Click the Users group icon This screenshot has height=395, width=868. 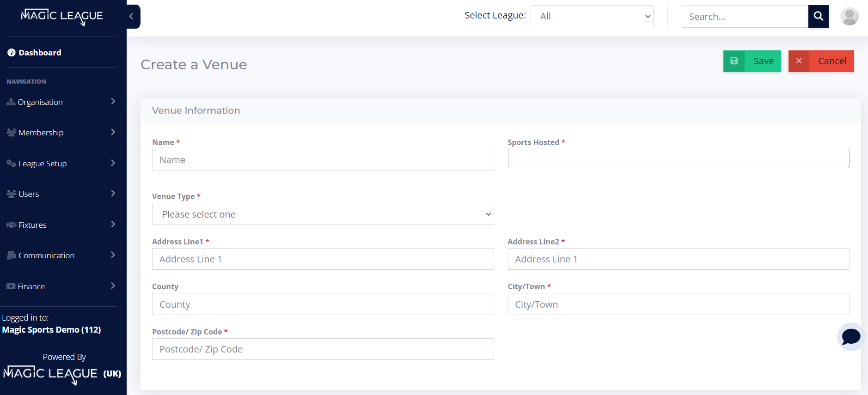click(12, 194)
